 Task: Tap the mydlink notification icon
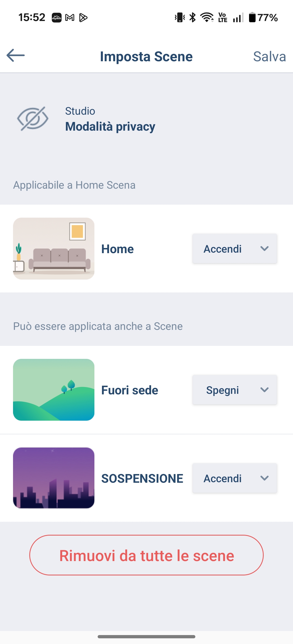point(57,18)
